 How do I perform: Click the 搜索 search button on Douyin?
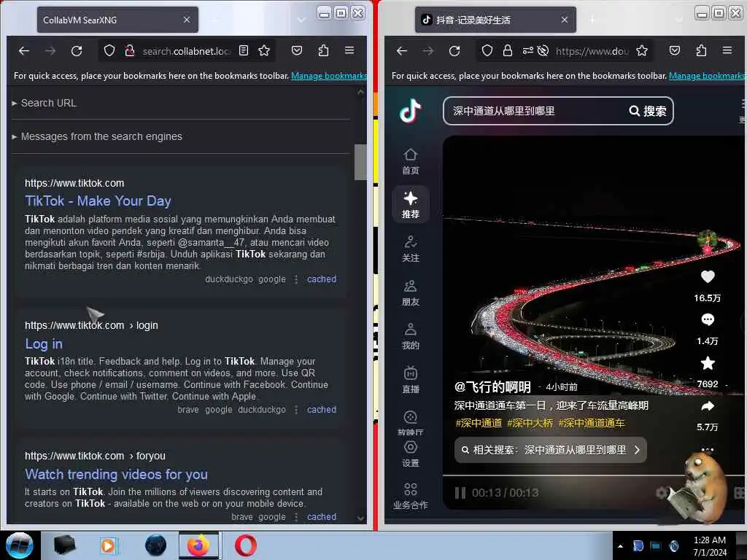tap(648, 111)
